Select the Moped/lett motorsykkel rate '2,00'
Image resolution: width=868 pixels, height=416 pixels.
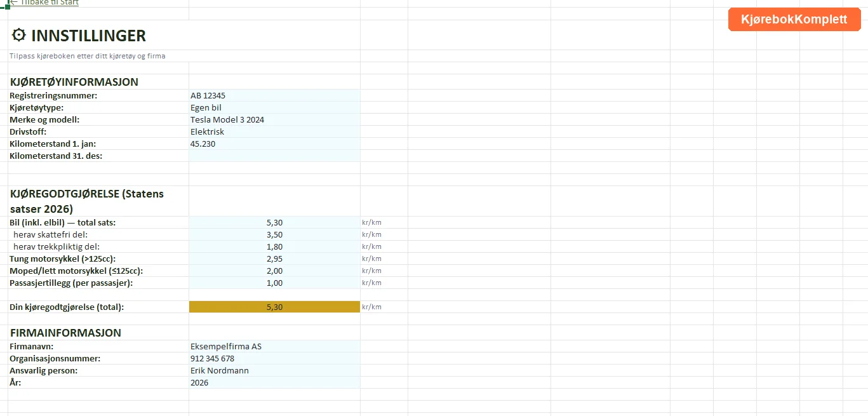click(274, 271)
